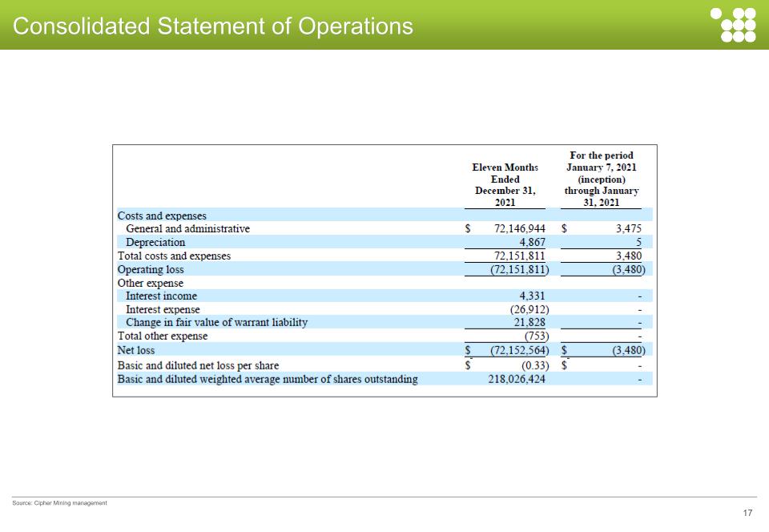Click the 'For the period January 7, 2021' header
The width and height of the screenshot is (769, 532).
tap(602, 179)
